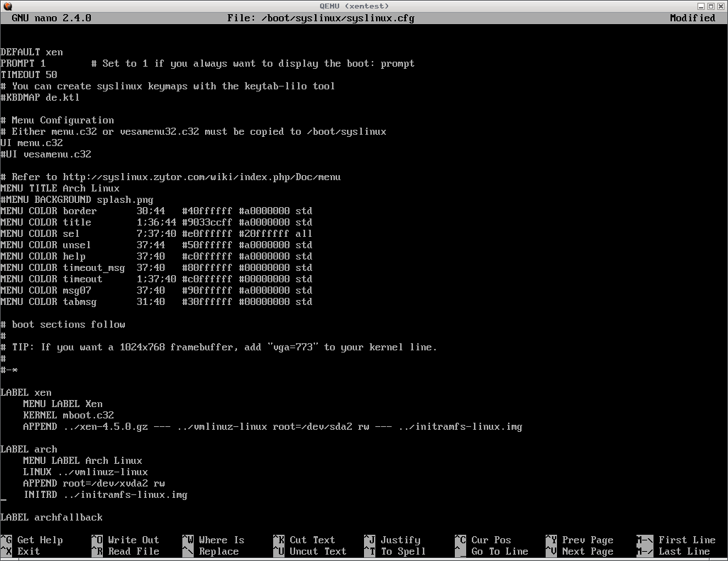728x561 pixels.
Task: Click the First Line shortcut
Action: point(686,540)
